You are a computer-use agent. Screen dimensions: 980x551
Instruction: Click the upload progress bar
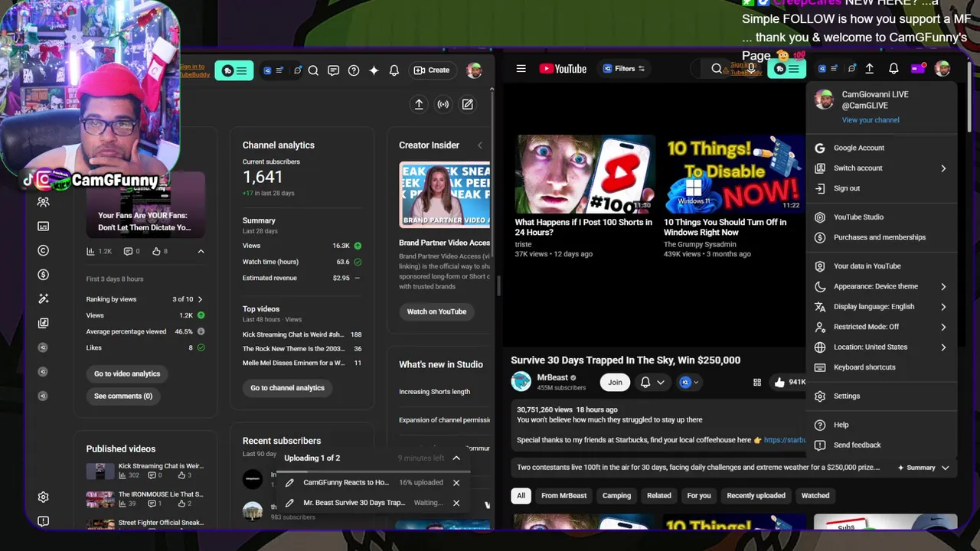pyautogui.click(x=374, y=471)
